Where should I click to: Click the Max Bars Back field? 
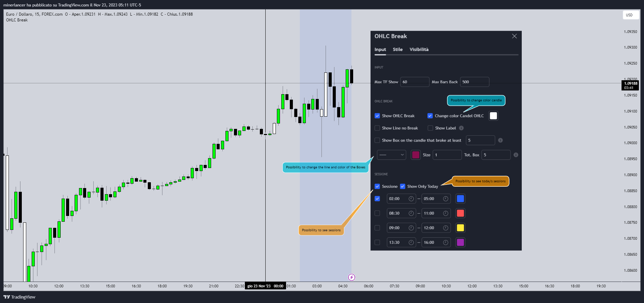coord(474,82)
